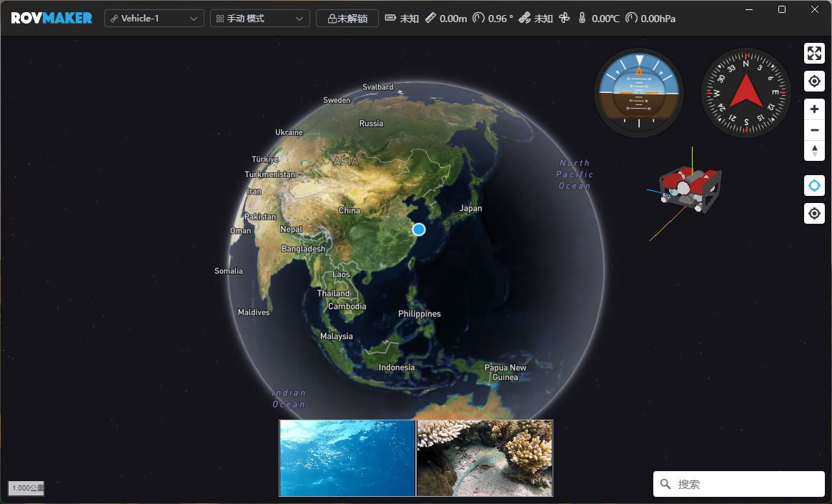Viewport: 832px width, 504px height.
Task: Click the blue location marker on map
Action: (x=419, y=229)
